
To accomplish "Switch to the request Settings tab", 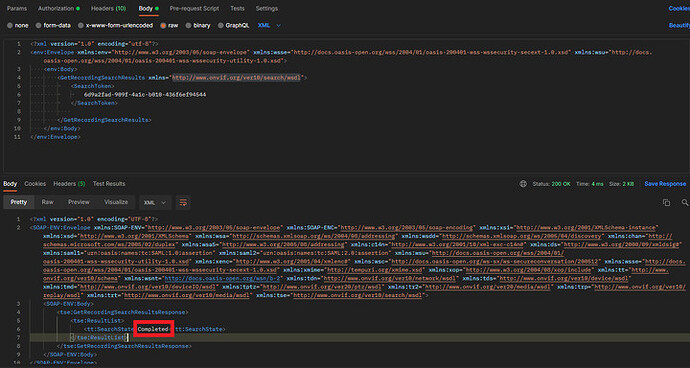I will point(267,8).
